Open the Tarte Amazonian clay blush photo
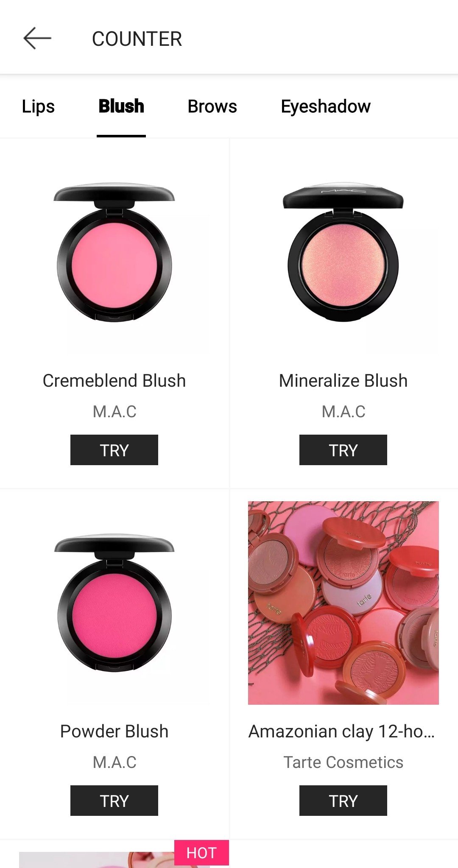The image size is (458, 868). (x=343, y=603)
